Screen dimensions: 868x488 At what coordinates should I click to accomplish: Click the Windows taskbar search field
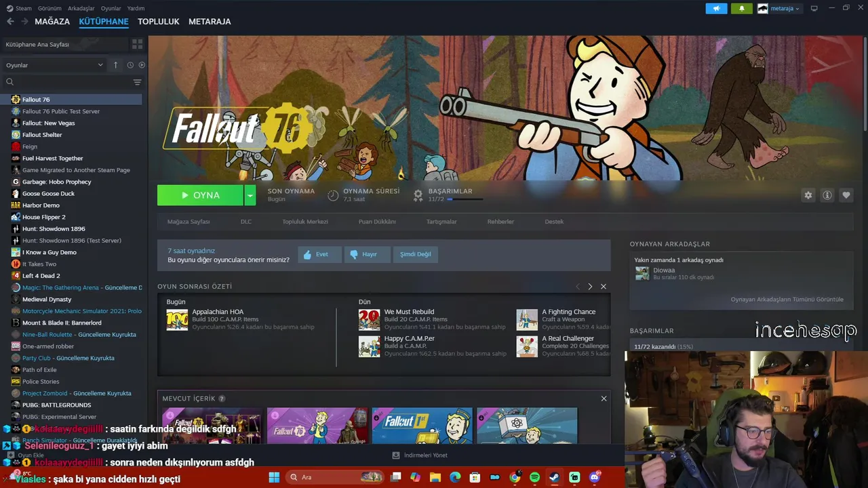point(335,477)
